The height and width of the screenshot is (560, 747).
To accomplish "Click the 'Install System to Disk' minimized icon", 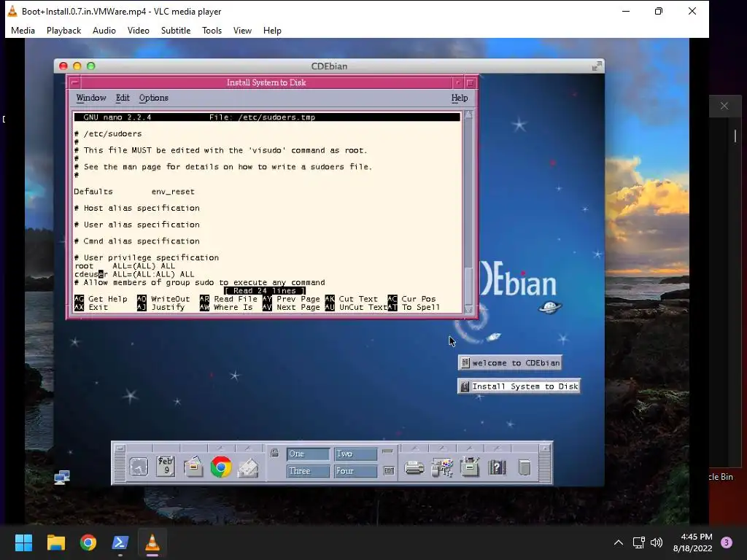I will click(x=519, y=386).
